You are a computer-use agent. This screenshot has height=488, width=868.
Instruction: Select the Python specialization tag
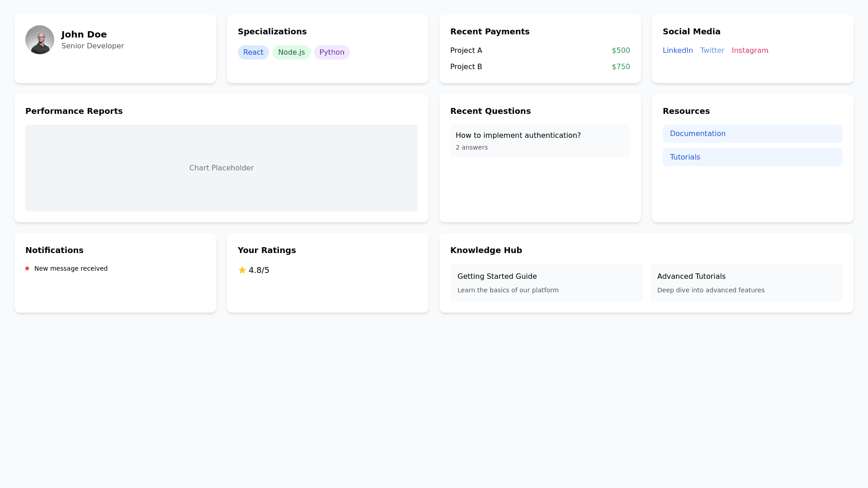coord(332,52)
